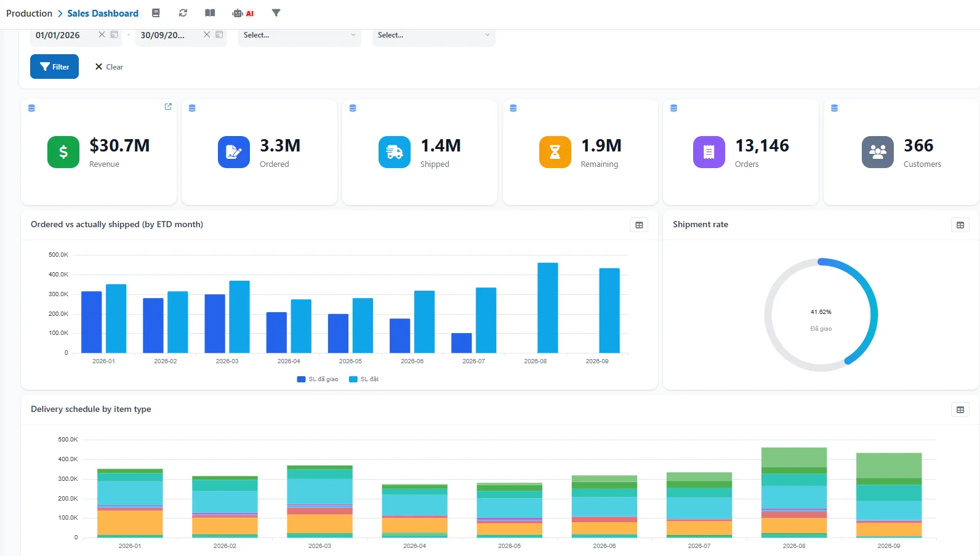Clear the 30/09 end date value
Viewport: 980px width, 556px height.
click(207, 34)
